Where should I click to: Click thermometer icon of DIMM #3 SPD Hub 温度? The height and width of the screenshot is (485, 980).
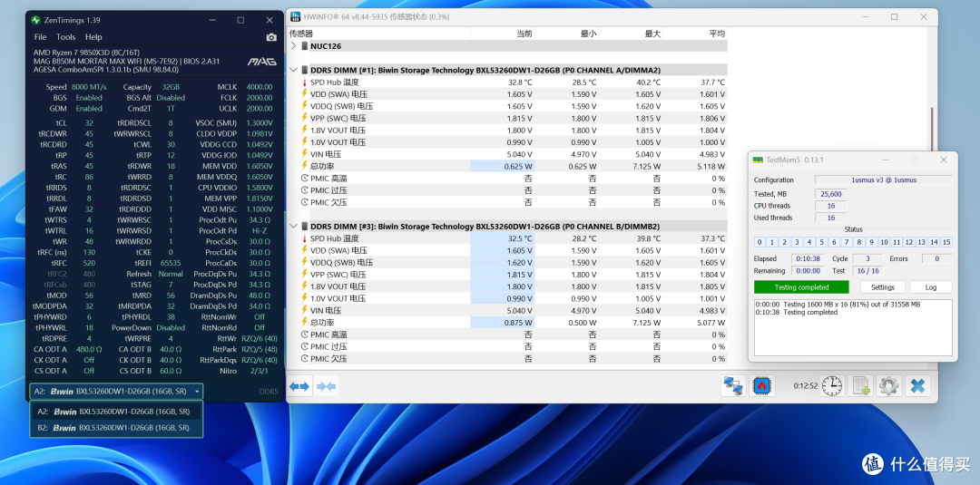click(304, 238)
